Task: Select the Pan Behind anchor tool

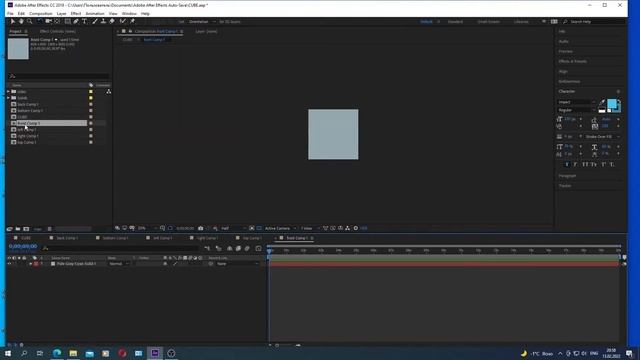Action: coord(58,21)
